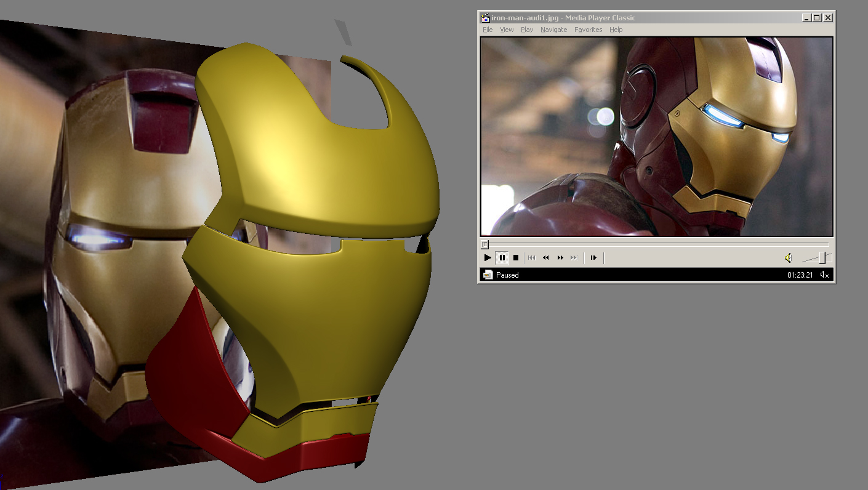Click the 01:23:21 time display
The image size is (868, 490).
pyautogui.click(x=800, y=275)
